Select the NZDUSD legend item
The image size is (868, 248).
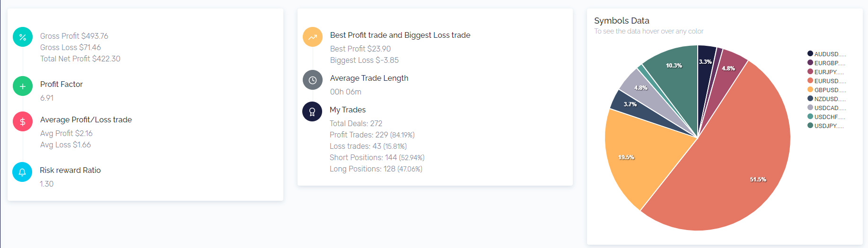pos(826,99)
